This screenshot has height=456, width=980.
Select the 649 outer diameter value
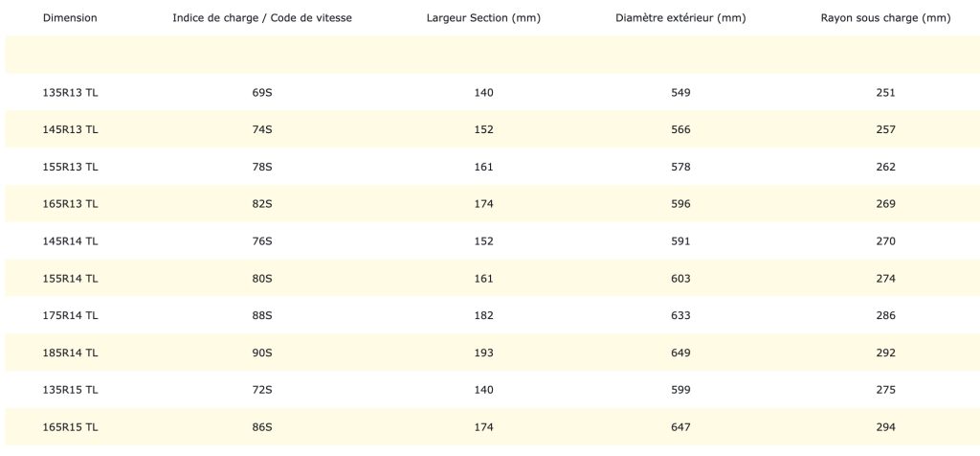tap(680, 353)
